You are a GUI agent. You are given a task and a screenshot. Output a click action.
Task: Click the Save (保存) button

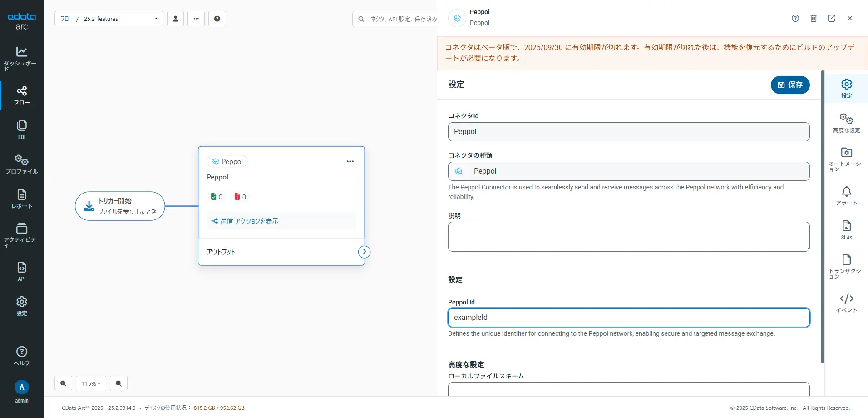790,85
